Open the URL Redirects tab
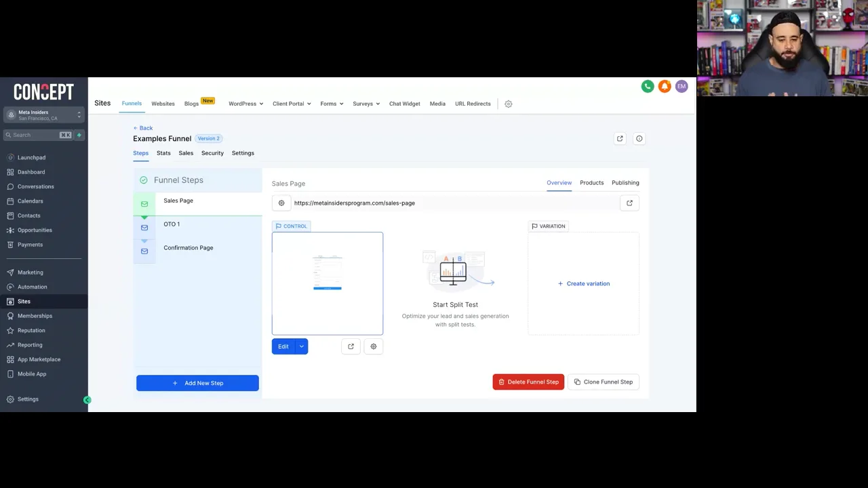Screen dimensions: 868x488 pyautogui.click(x=473, y=104)
